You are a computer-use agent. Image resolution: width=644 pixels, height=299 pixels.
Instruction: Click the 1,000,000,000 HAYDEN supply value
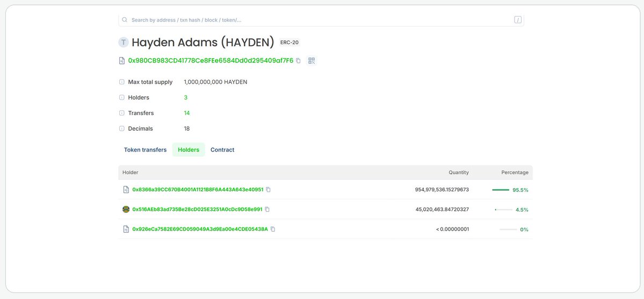coord(215,82)
